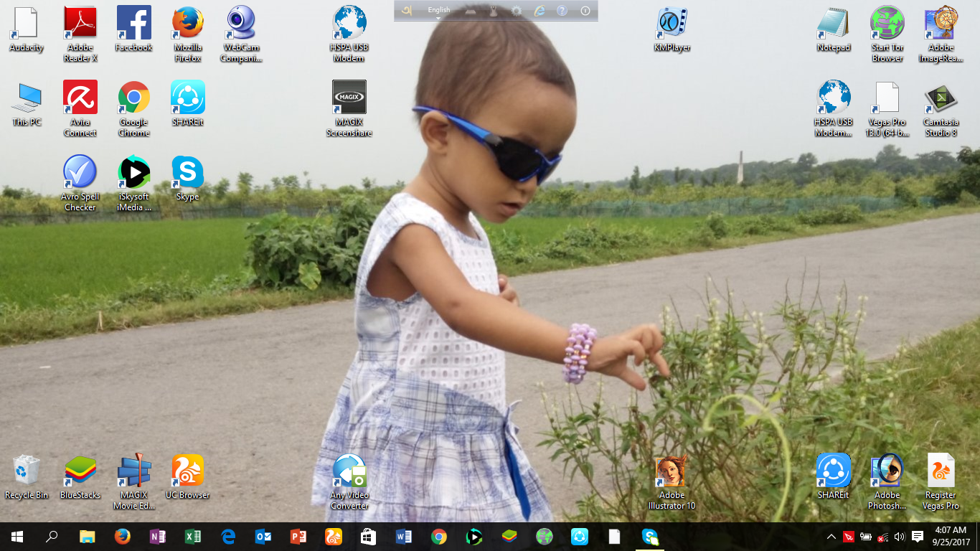Launch PowerPoint from the taskbar
Viewport: 980px width, 551px height.
[298, 537]
